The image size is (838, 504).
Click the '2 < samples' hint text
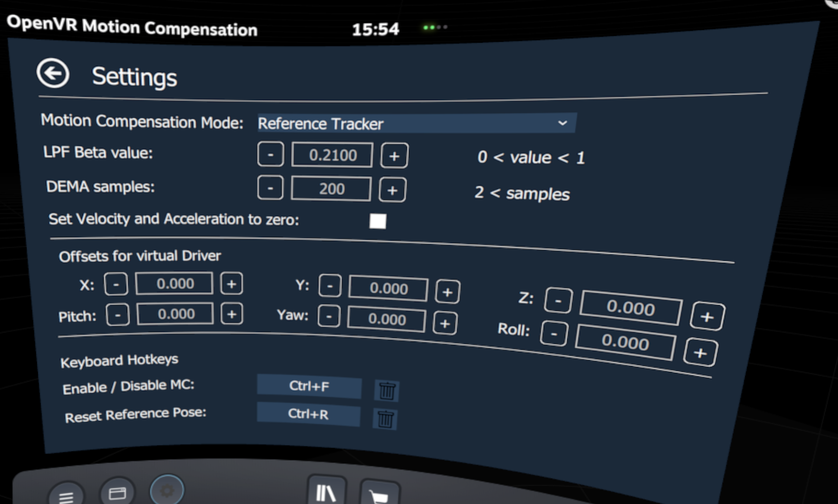[x=522, y=194]
